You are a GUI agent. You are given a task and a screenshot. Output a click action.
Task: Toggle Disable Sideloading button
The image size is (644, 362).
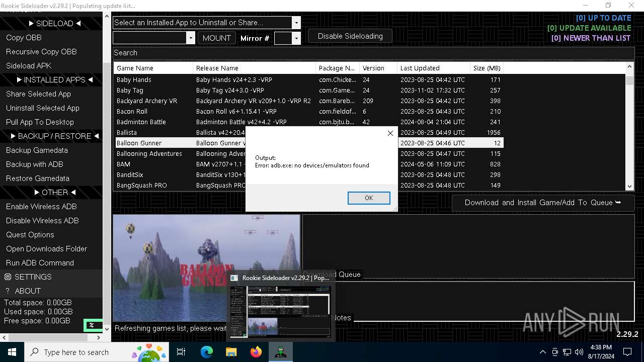(350, 36)
